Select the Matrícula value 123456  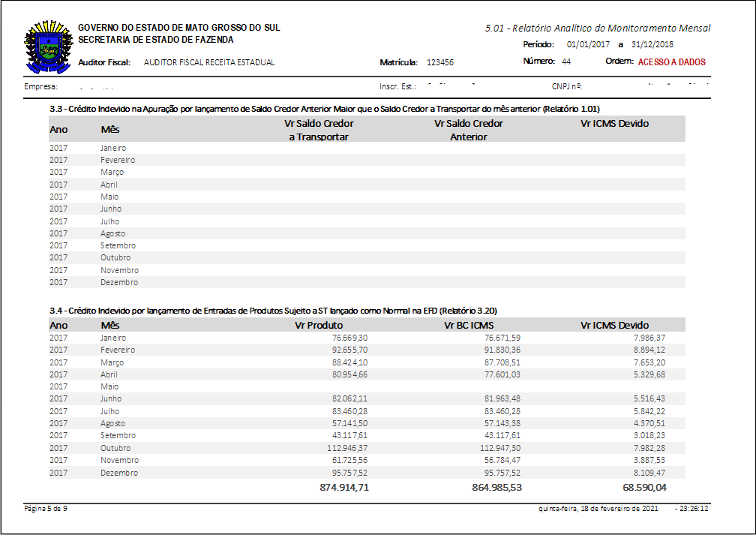[439, 63]
